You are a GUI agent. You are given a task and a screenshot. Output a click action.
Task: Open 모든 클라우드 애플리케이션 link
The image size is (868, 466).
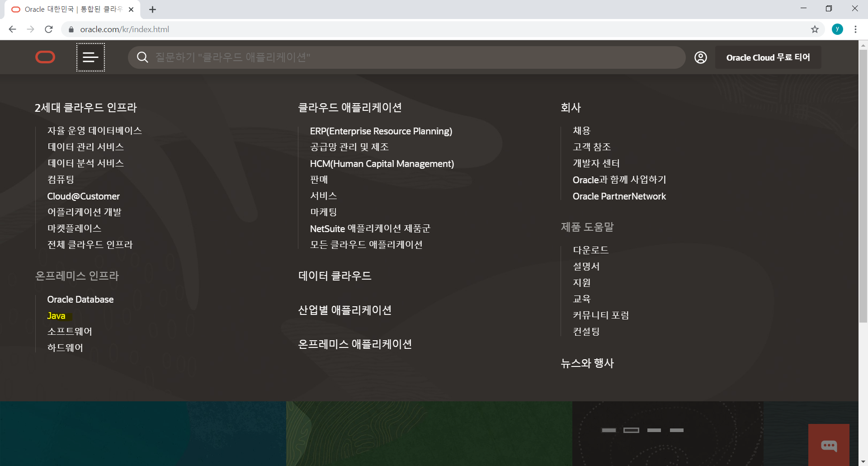366,245
